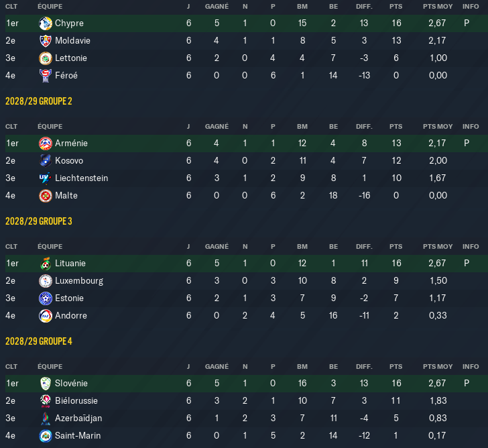Screen dimensions: 488x448
Task: Click the Chypre team crest icon
Action: point(46,23)
